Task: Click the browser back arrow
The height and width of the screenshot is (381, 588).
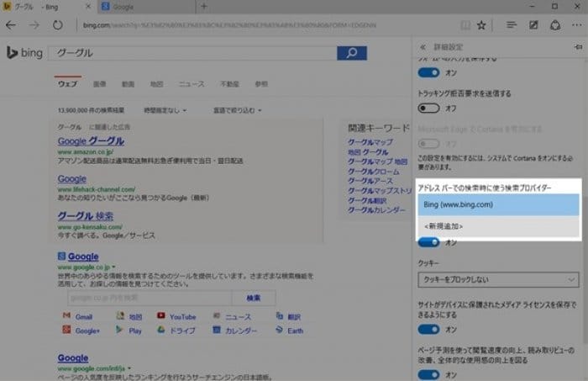Action: click(x=11, y=25)
